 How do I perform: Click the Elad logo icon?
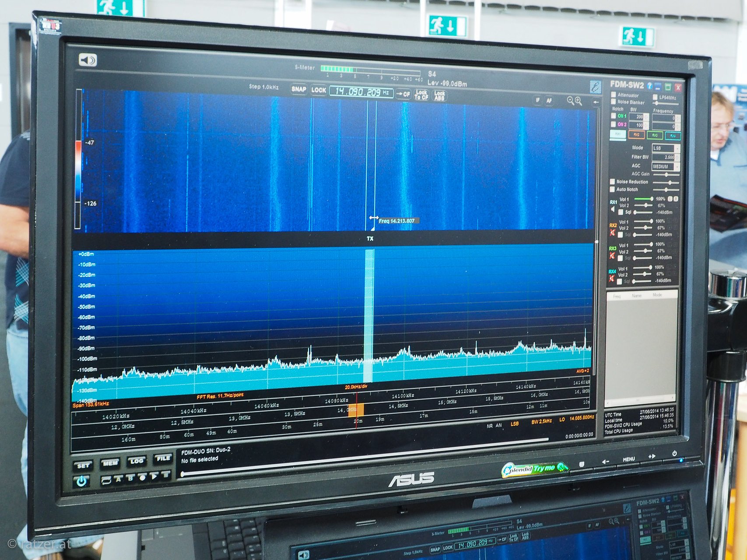[595, 87]
